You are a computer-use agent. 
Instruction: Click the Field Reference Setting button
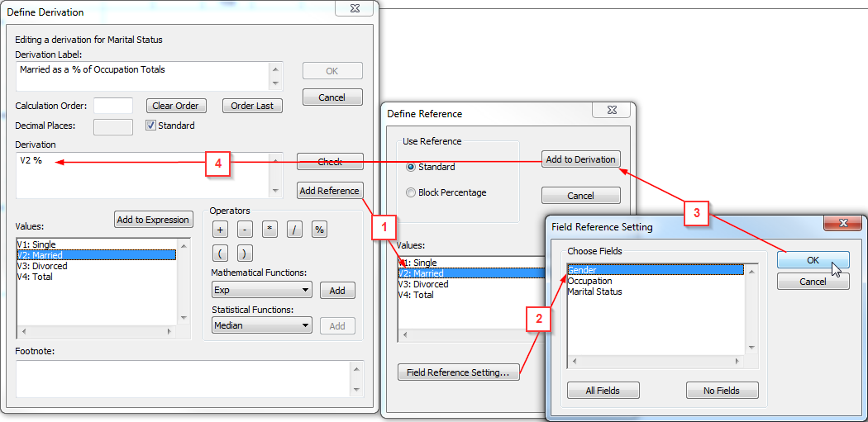click(x=459, y=372)
